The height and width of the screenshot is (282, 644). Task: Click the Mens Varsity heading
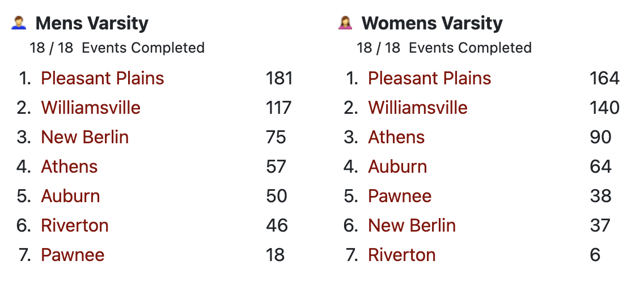[x=92, y=23]
